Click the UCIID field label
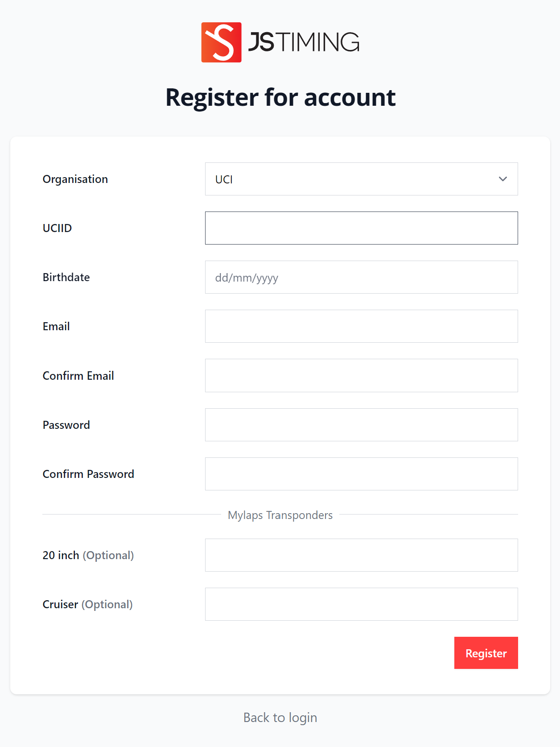Image resolution: width=560 pixels, height=747 pixels. click(57, 228)
